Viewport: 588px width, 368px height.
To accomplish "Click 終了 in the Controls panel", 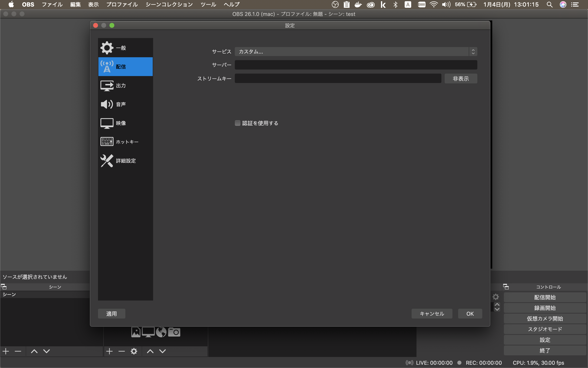I will tap(545, 350).
